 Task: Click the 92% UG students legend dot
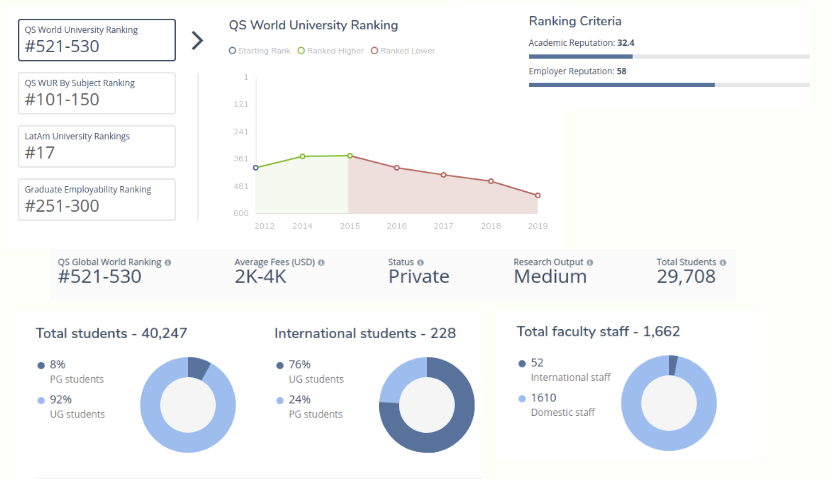point(41,400)
